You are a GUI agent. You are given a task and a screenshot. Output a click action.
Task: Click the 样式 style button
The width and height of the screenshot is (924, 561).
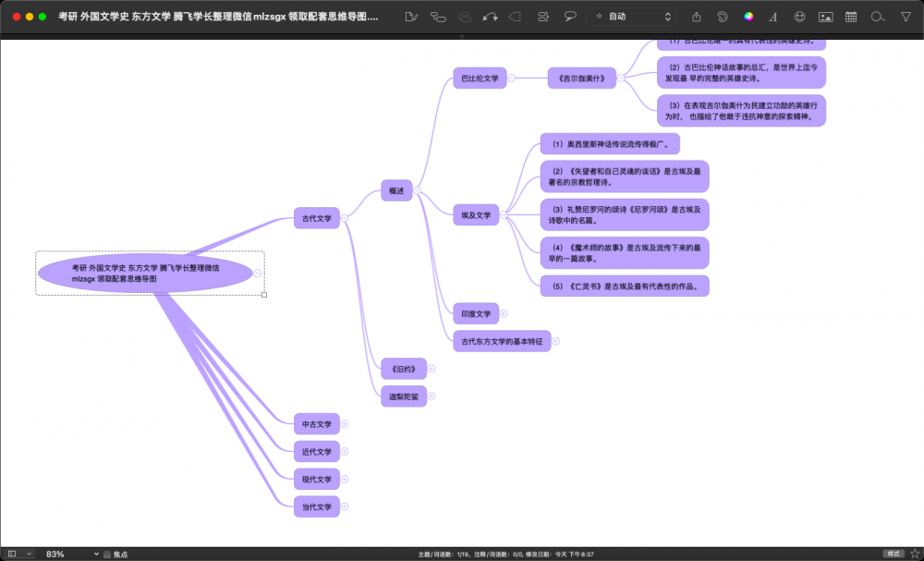(894, 554)
